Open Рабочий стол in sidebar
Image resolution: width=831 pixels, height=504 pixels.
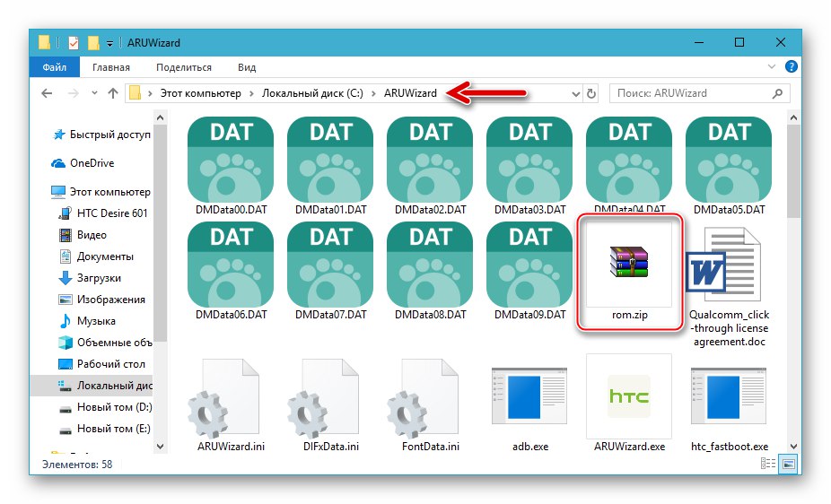point(101,364)
